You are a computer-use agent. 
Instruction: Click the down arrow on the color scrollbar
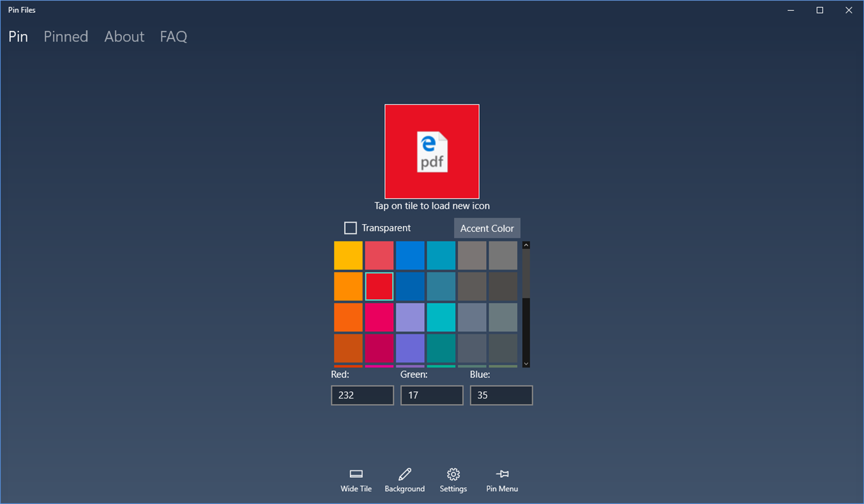pyautogui.click(x=526, y=362)
